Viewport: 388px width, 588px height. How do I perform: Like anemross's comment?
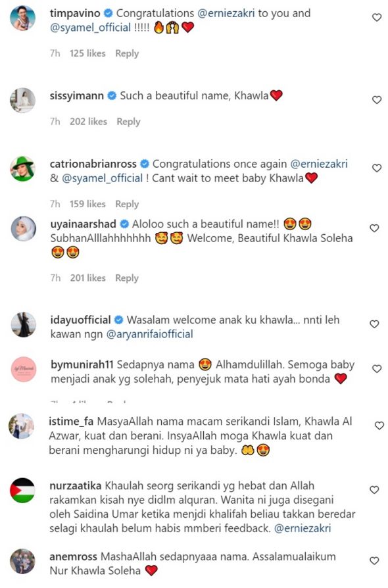pyautogui.click(x=374, y=560)
